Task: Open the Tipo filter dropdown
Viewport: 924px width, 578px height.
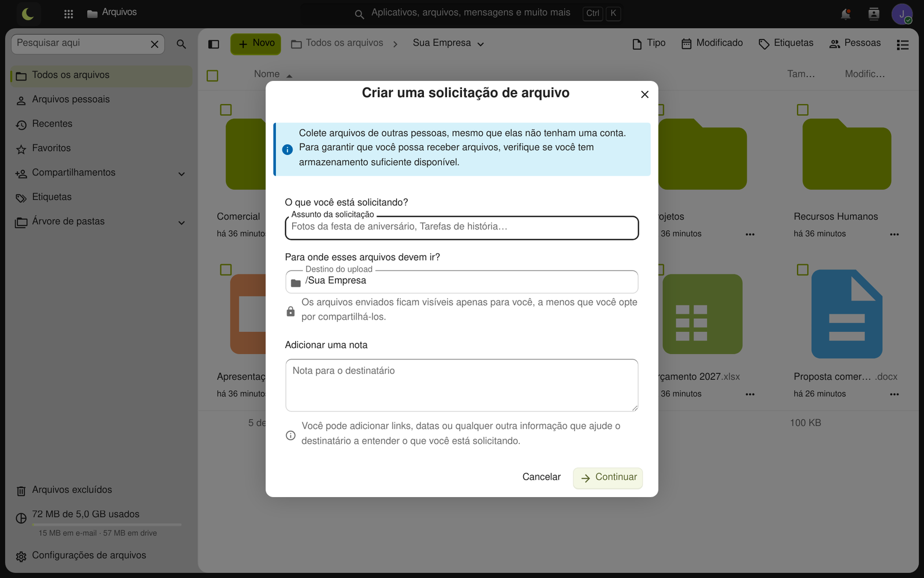Action: coord(649,43)
